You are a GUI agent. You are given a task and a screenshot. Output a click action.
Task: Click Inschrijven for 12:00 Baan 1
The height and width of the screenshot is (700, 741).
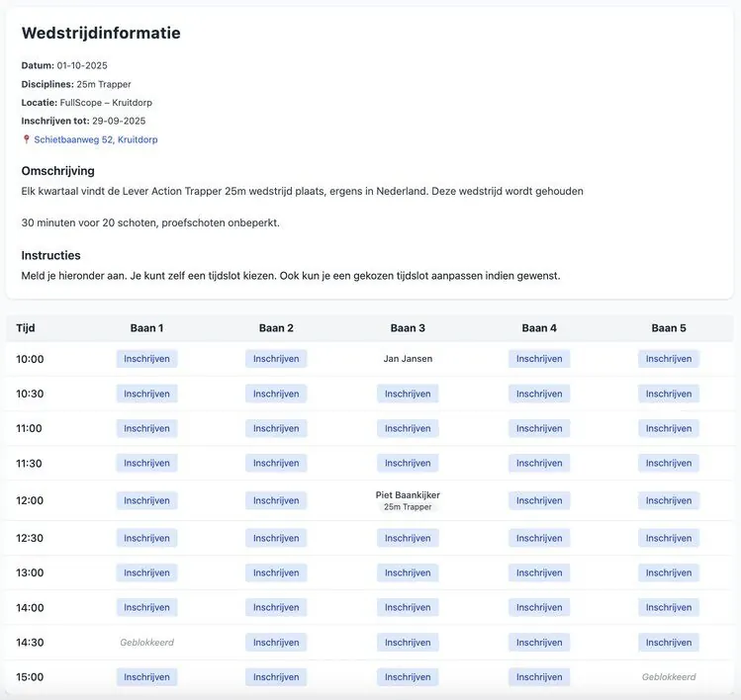(147, 500)
